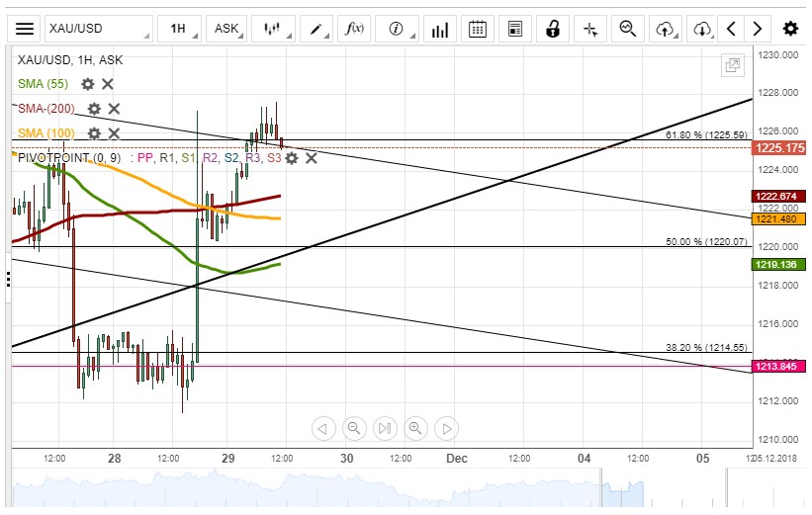The height and width of the screenshot is (515, 812).
Task: Click the magnifier zoom chart tool
Action: coord(628,29)
